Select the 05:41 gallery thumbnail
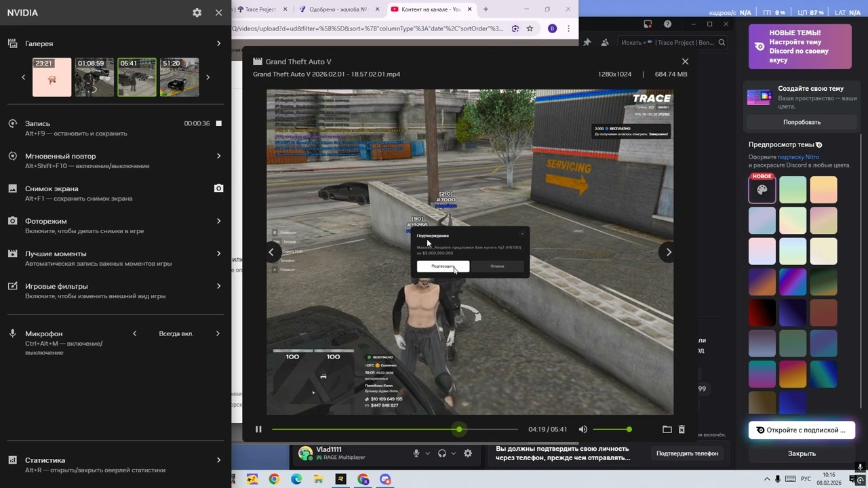The width and height of the screenshot is (868, 488). [137, 77]
